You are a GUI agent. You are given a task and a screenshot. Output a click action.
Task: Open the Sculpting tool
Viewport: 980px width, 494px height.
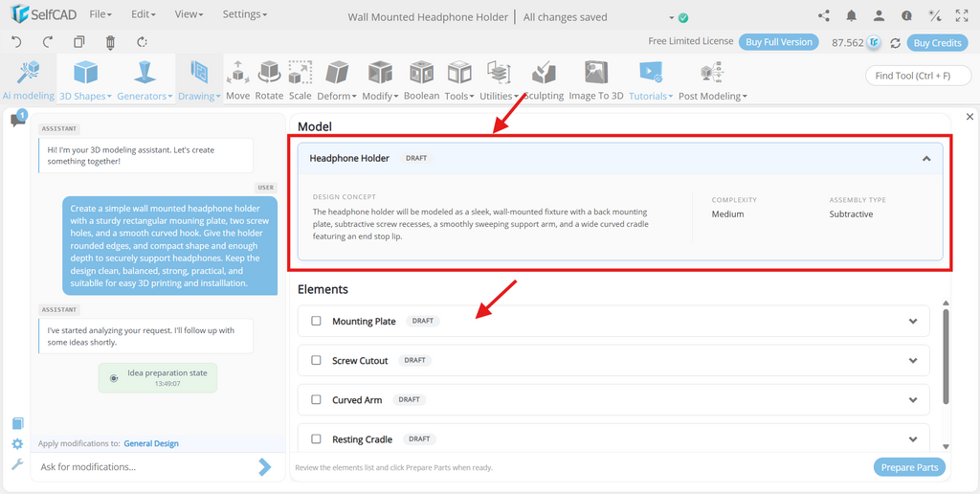click(x=544, y=79)
